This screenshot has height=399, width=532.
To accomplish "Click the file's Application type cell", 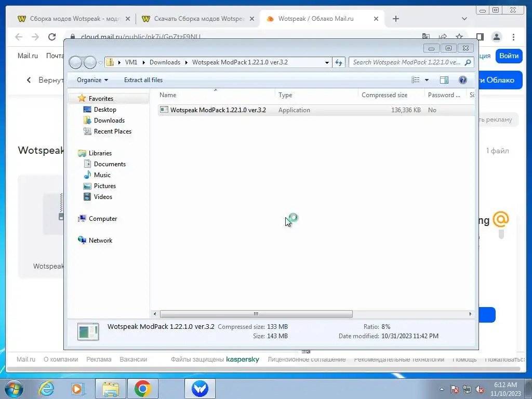I will (x=294, y=110).
